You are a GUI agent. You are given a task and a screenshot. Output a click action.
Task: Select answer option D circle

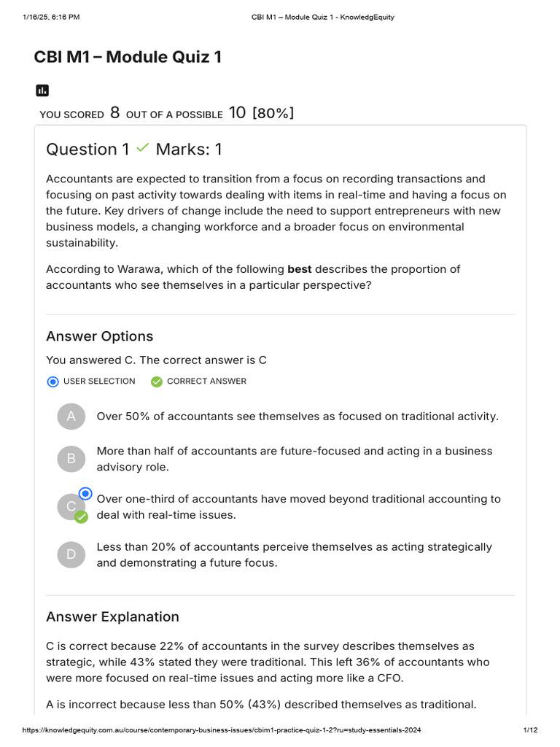point(71,554)
